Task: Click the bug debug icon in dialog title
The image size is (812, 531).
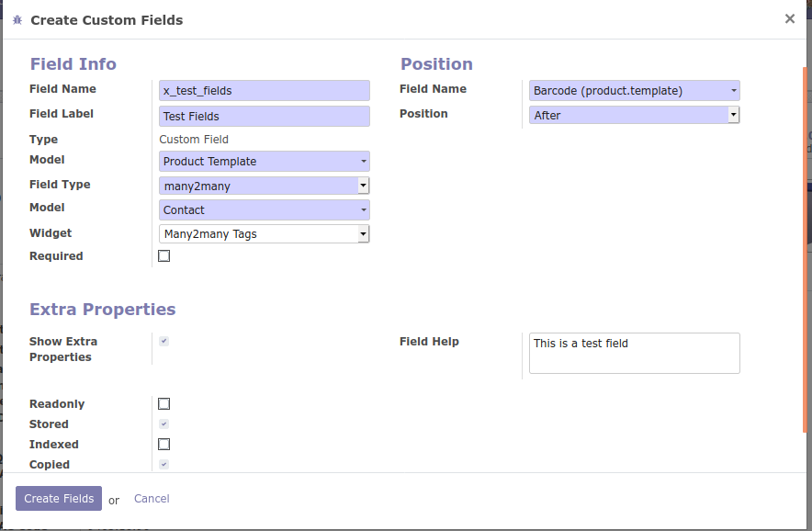Action: 17,19
